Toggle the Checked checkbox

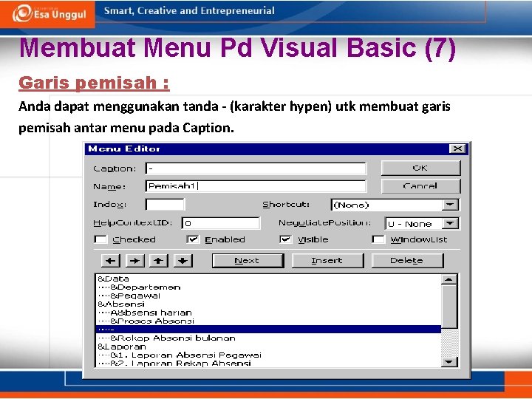pos(100,239)
